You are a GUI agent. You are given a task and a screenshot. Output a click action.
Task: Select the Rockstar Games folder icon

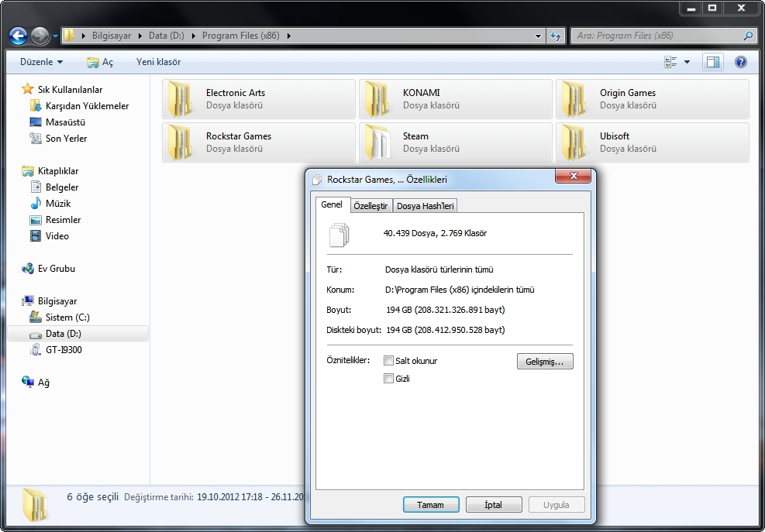[180, 142]
